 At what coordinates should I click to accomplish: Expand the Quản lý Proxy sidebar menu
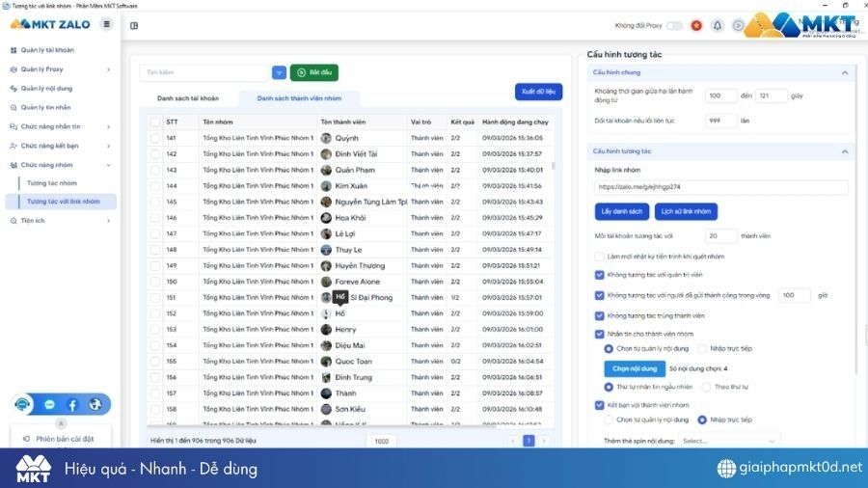point(60,69)
